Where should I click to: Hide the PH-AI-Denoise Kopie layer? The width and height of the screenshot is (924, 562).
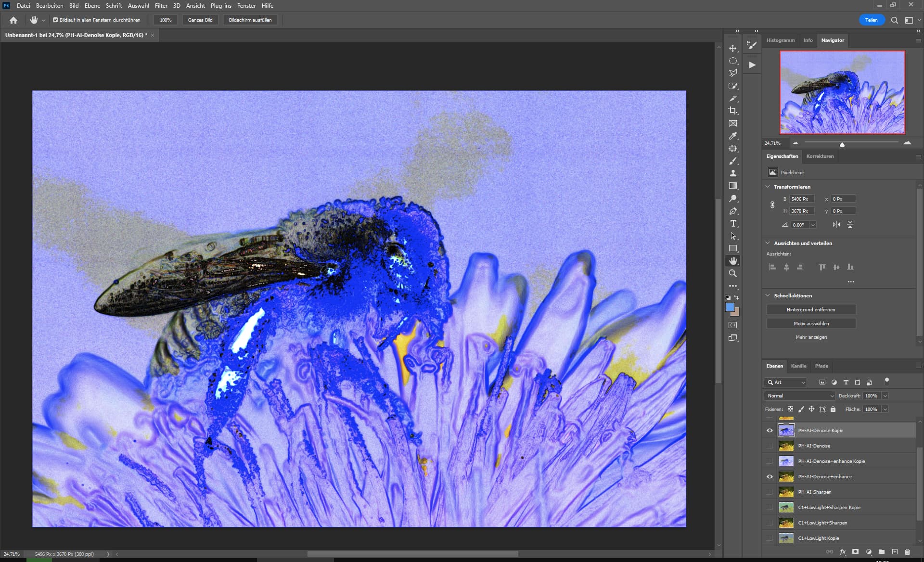coord(770,431)
